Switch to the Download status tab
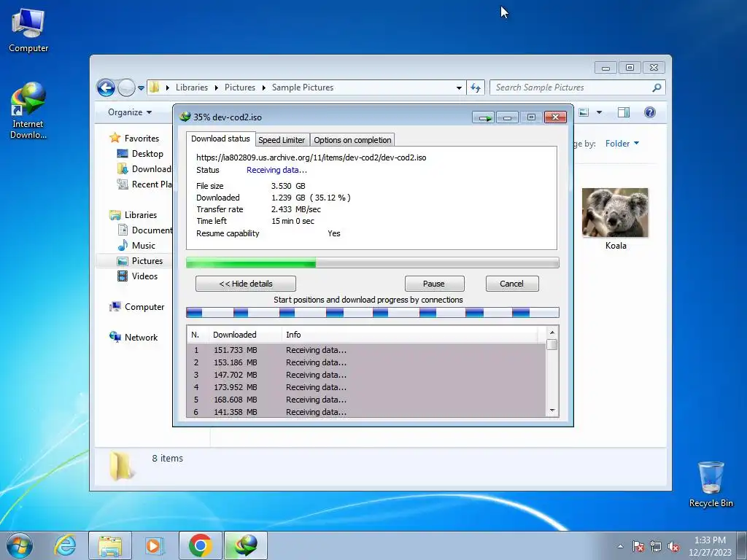The width and height of the screenshot is (747, 560). tap(220, 139)
